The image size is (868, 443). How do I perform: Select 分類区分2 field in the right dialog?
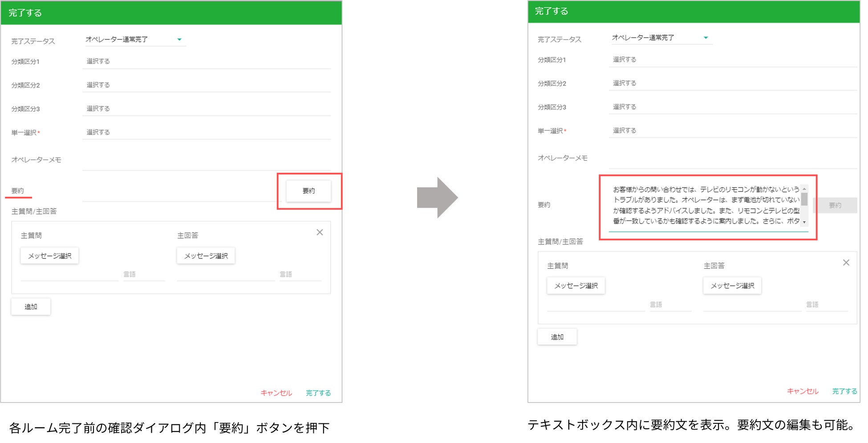click(733, 83)
